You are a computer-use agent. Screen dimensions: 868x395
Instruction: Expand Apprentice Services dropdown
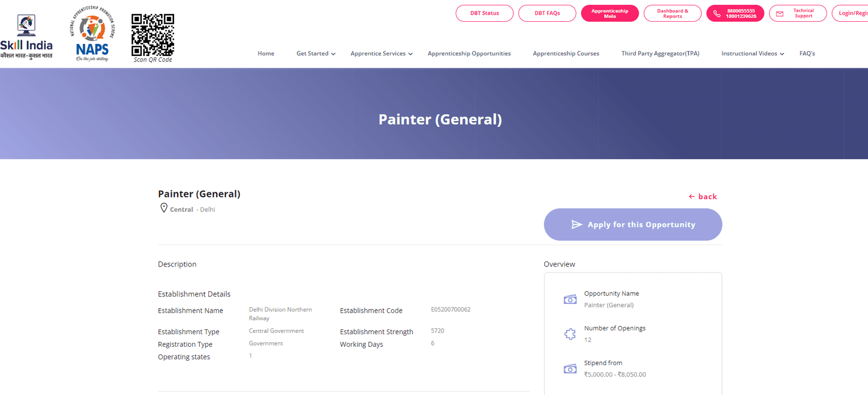(381, 54)
